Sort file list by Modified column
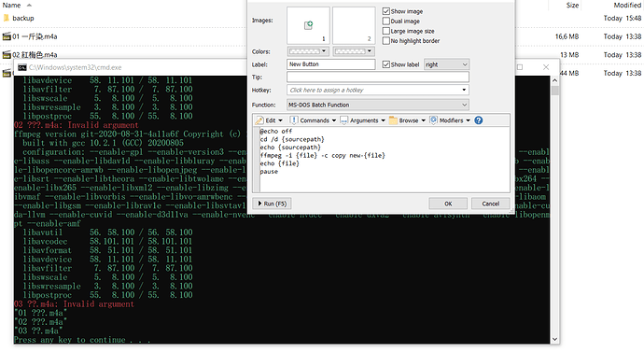The width and height of the screenshot is (644, 352). [x=627, y=5]
